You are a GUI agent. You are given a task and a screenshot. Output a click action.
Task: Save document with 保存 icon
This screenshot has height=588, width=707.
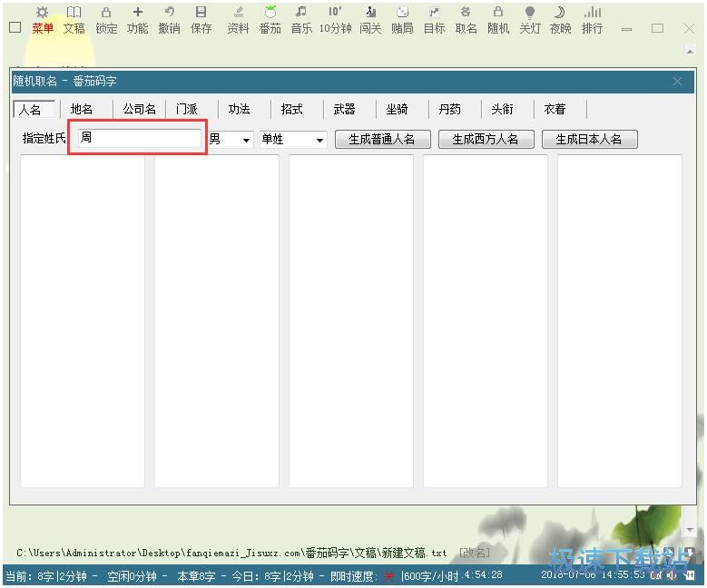click(201, 20)
